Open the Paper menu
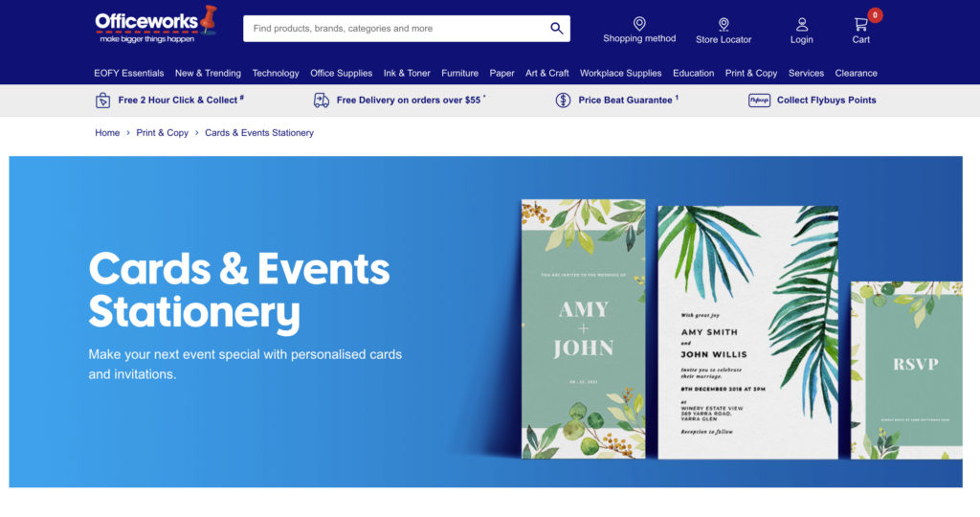This screenshot has height=517, width=980. tap(501, 73)
